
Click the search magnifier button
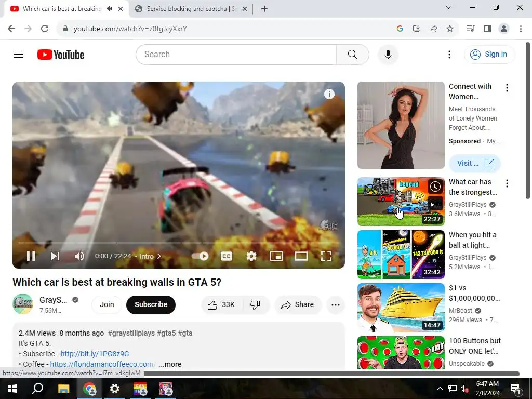point(353,54)
